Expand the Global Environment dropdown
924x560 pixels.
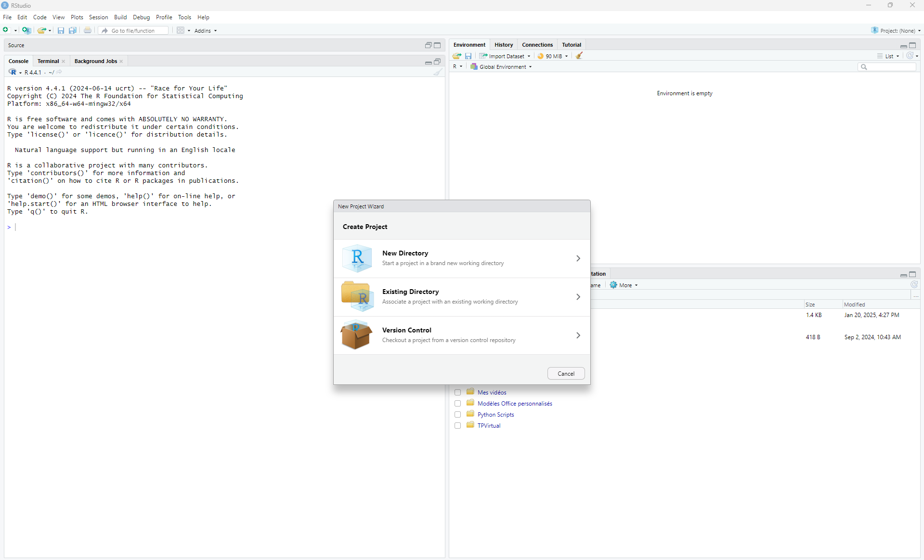pos(502,67)
